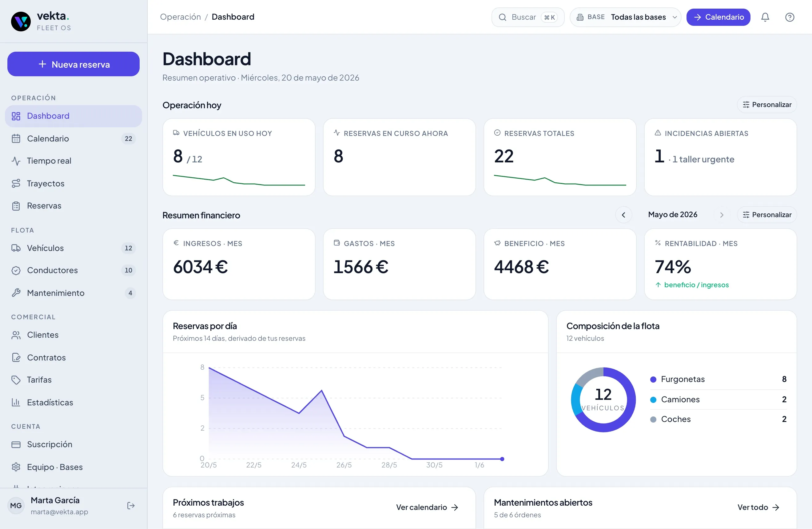Click the Vehículos truck icon in sidebar
Viewport: 812px width, 529px height.
pyautogui.click(x=16, y=248)
